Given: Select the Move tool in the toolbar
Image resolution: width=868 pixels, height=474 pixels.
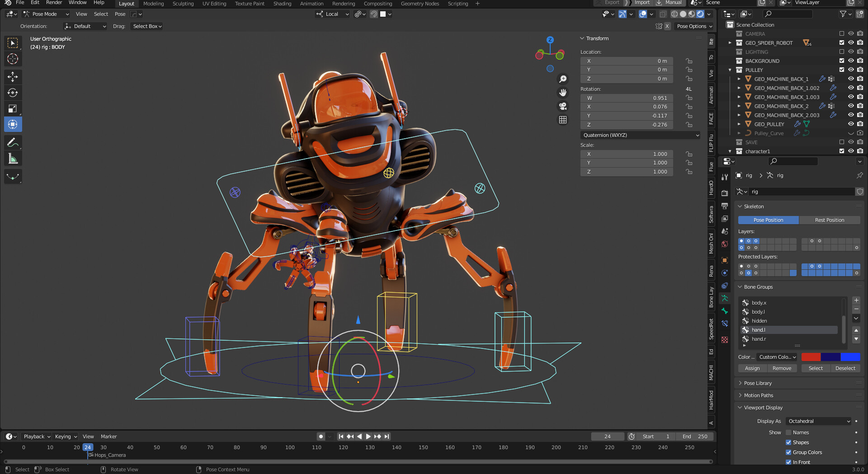Looking at the screenshot, I should [x=13, y=77].
